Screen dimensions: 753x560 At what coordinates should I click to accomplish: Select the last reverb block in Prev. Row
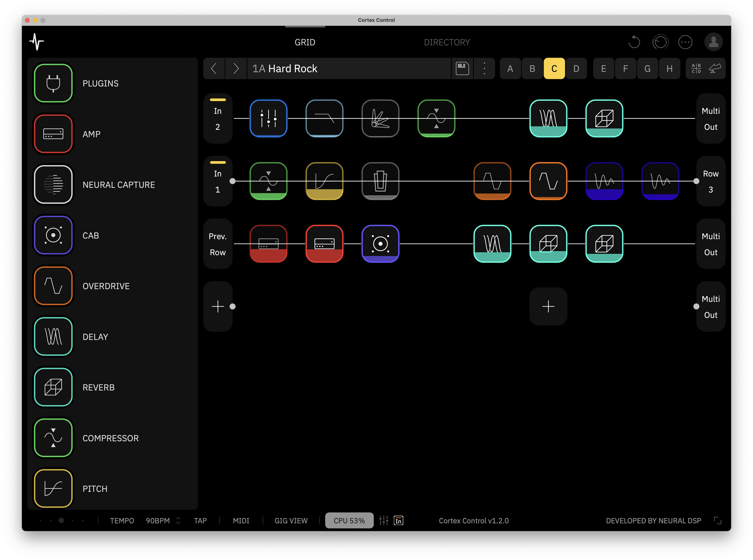pos(604,244)
